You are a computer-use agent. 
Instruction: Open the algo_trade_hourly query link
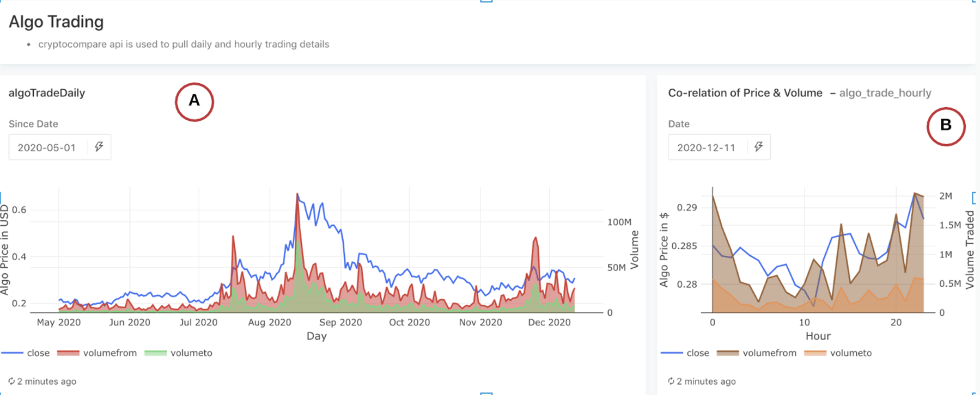[885, 93]
